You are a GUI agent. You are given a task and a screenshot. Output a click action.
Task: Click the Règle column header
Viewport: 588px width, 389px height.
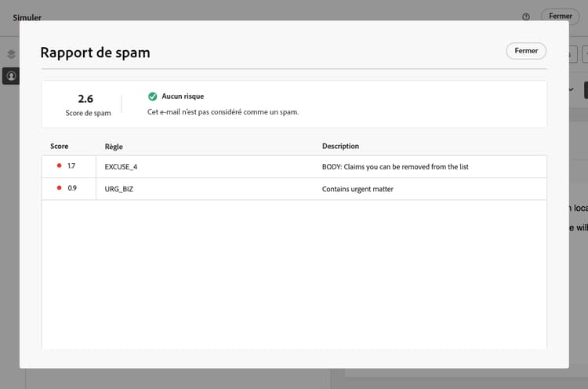pyautogui.click(x=114, y=147)
